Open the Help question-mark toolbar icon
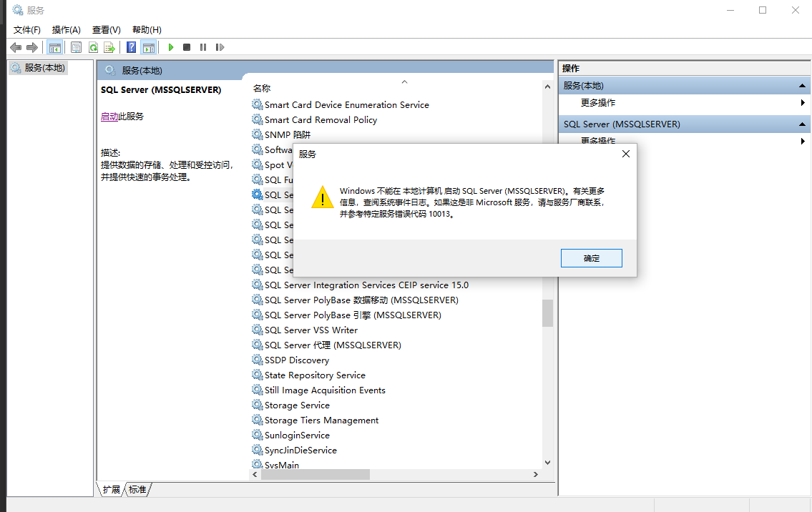 (132, 48)
